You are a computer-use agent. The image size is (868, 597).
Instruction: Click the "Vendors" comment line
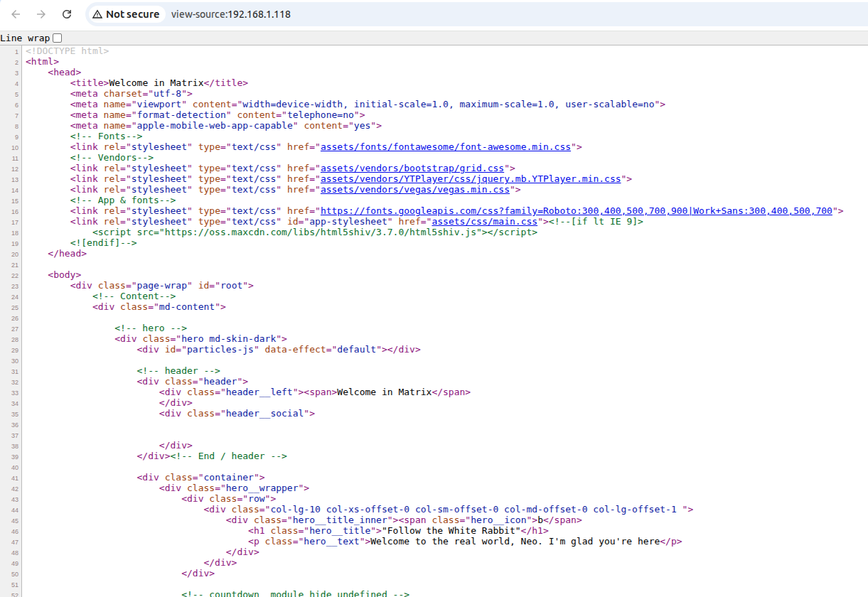point(112,158)
